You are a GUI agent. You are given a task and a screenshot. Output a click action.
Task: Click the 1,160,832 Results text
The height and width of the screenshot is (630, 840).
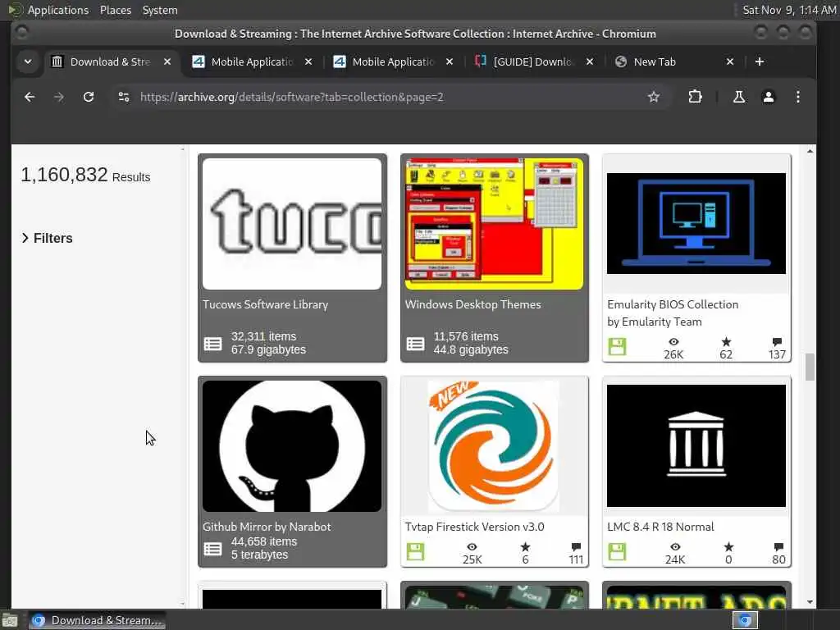85,176
